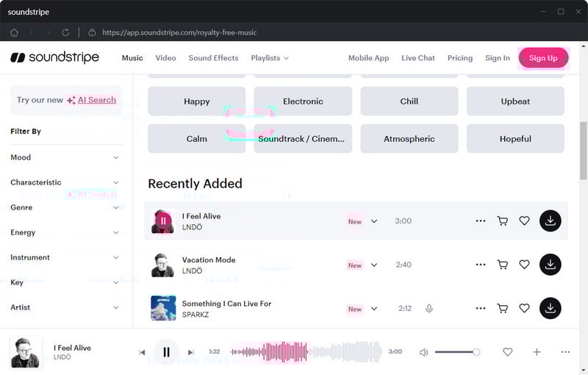
Task: Navigate forward in browser
Action: click(49, 32)
